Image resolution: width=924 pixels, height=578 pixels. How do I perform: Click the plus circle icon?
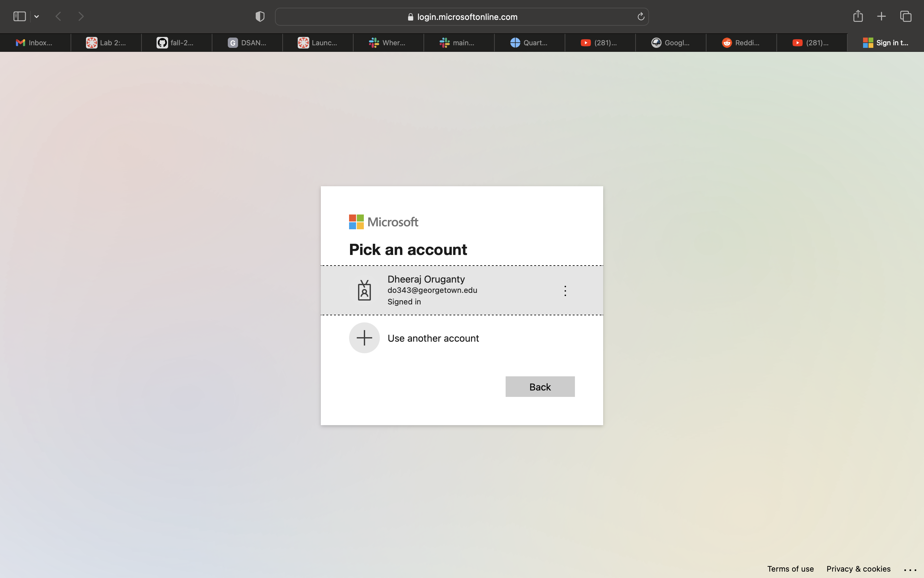click(x=364, y=338)
